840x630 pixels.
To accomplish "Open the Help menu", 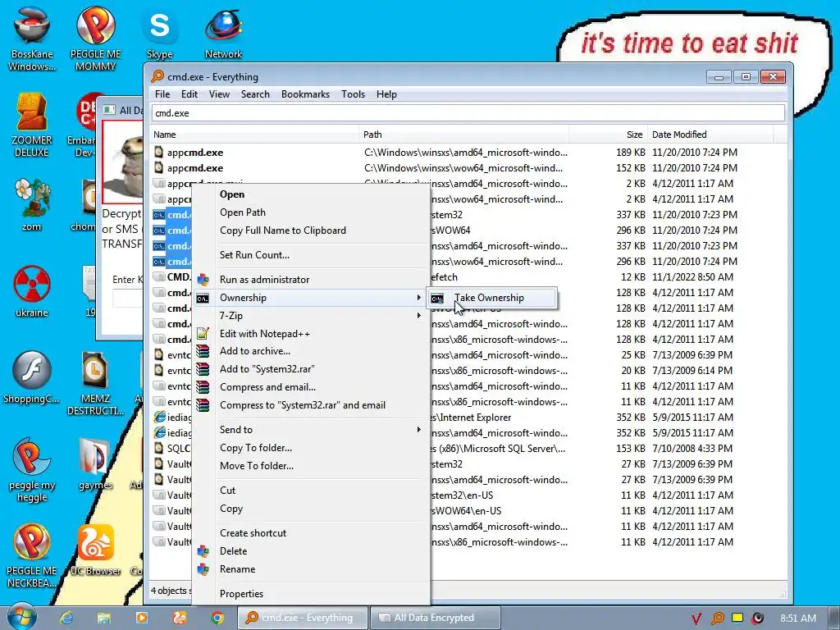I will (386, 94).
